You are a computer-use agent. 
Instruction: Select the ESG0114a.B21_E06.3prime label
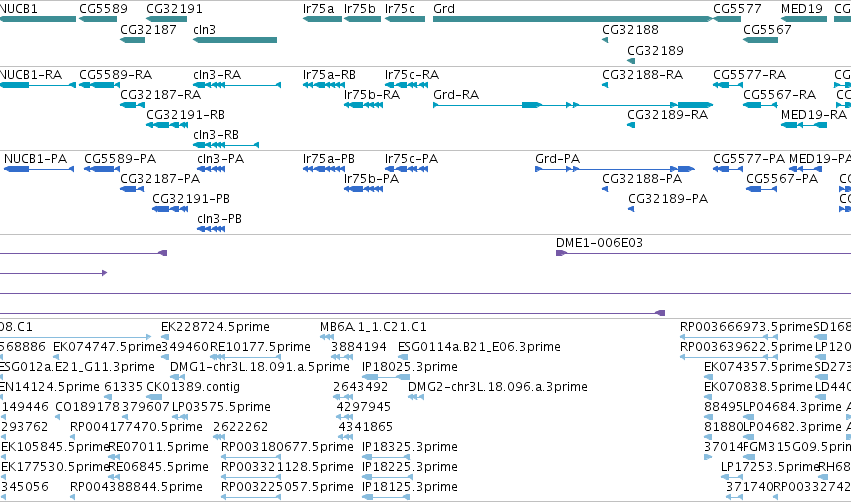coord(479,347)
